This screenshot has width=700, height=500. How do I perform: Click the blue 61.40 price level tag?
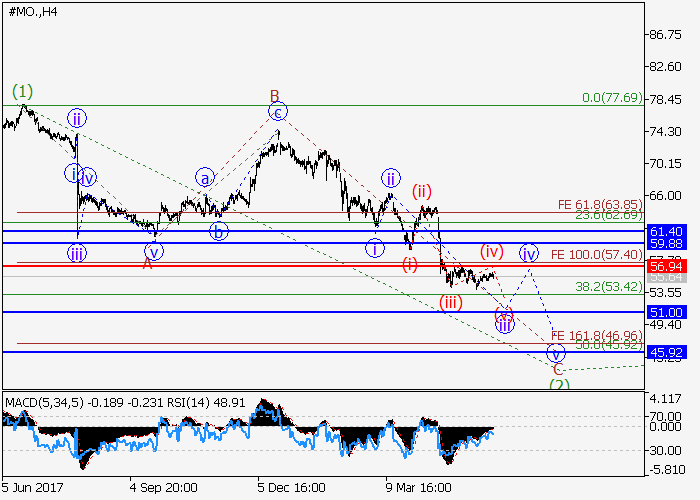pos(665,231)
